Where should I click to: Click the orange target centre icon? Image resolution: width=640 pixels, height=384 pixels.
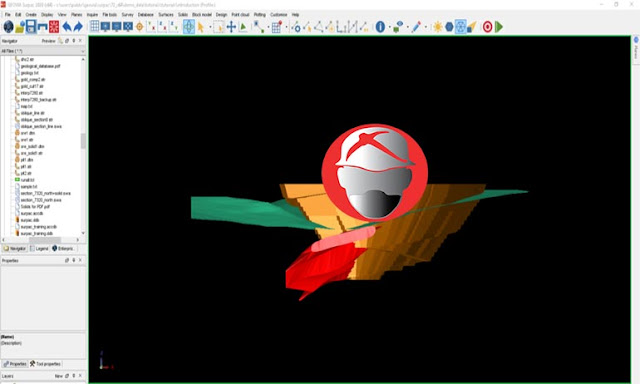[140, 27]
